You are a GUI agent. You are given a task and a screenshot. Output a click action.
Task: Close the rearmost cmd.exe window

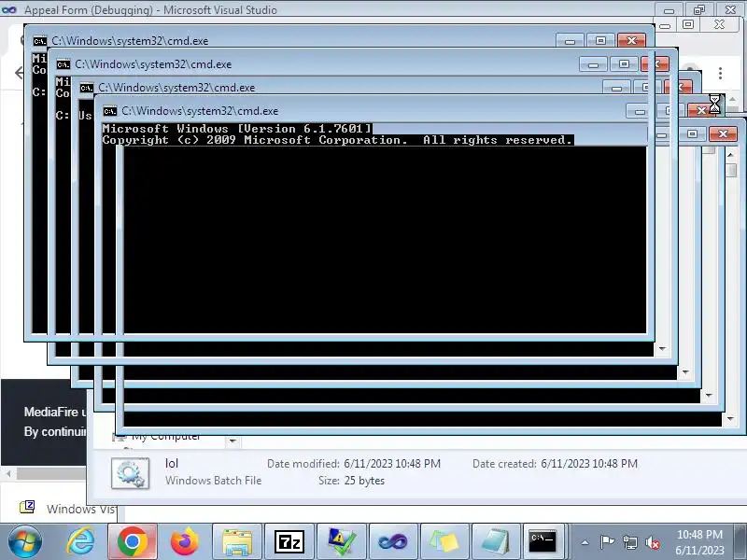[x=632, y=40]
